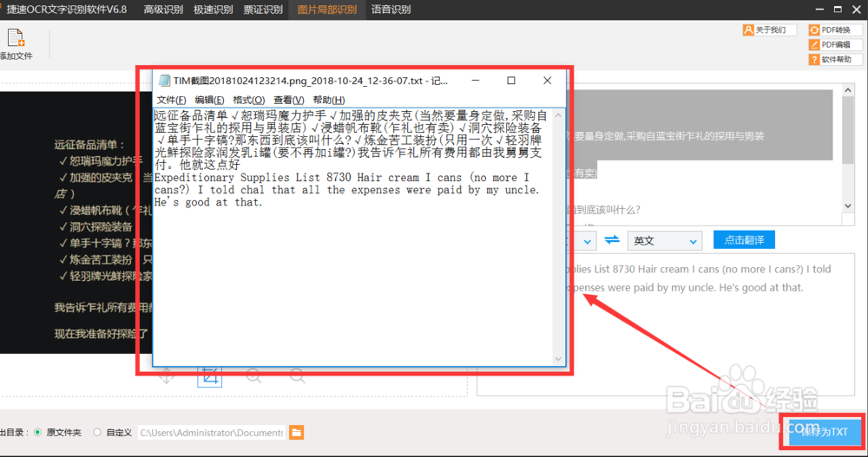868x457 pixels.
Task: Click the PDF转换 button
Action: [835, 29]
